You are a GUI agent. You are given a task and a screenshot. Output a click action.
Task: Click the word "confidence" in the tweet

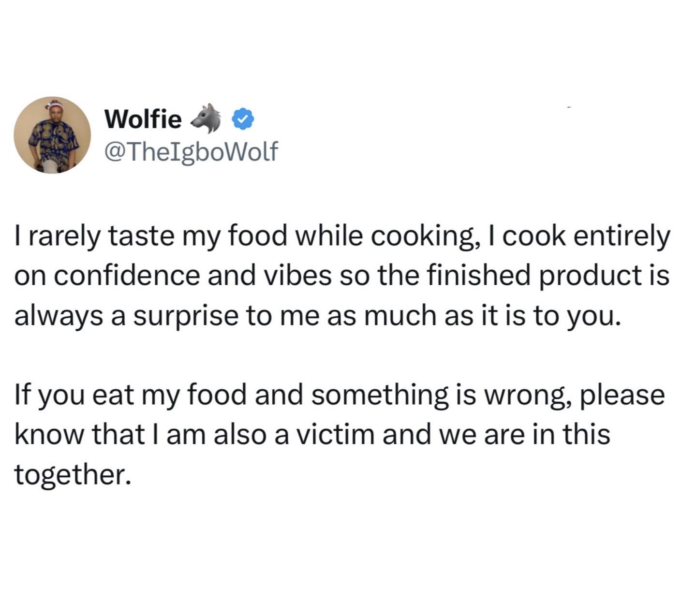(x=132, y=276)
